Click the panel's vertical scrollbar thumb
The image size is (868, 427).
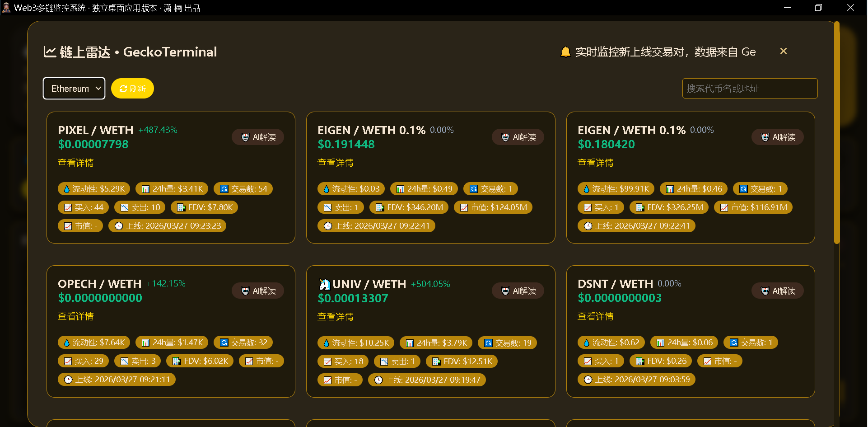[836, 131]
